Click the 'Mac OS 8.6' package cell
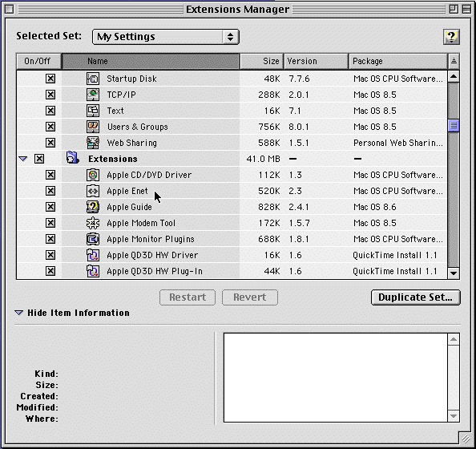Screen dimensions: 476x449 pyautogui.click(x=375, y=207)
